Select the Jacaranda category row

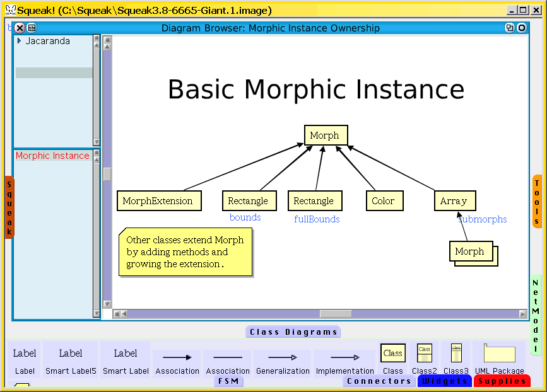pyautogui.click(x=54, y=41)
